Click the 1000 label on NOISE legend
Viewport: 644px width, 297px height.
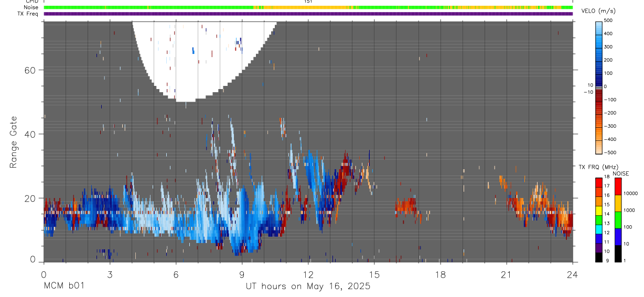pyautogui.click(x=629, y=210)
